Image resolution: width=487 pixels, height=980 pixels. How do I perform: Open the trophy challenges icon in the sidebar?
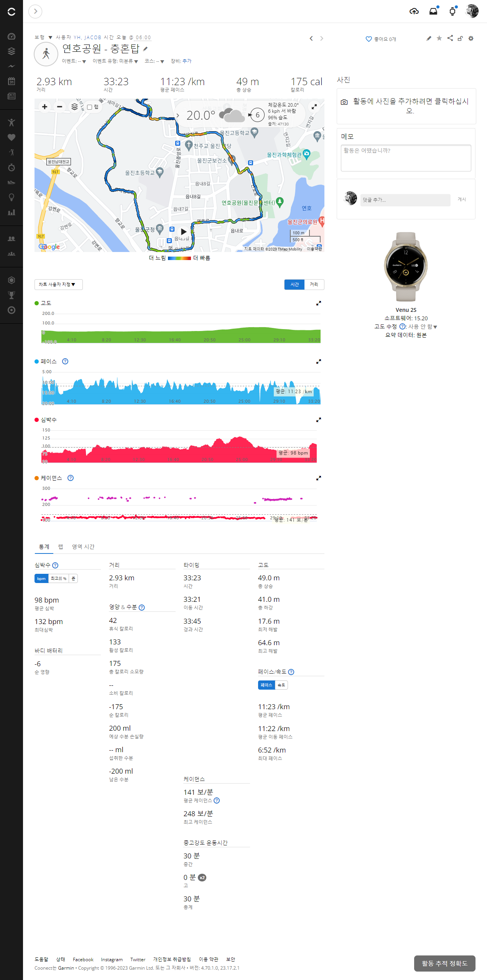(x=12, y=295)
